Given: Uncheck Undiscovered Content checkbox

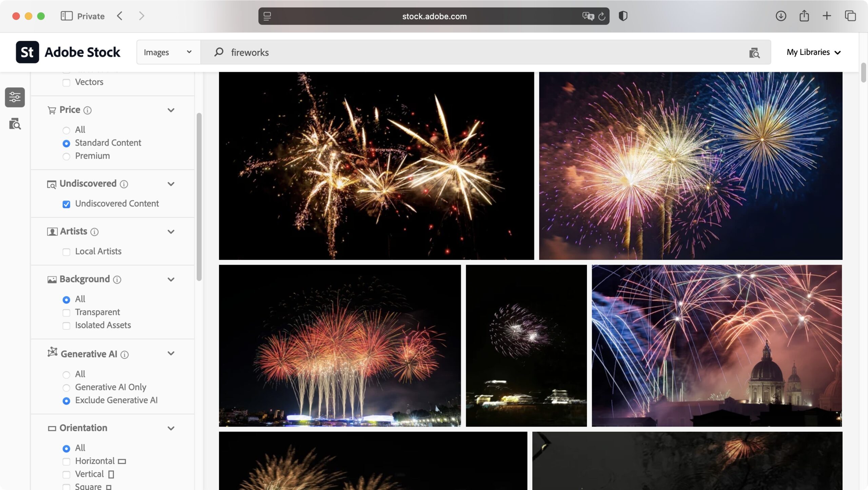Looking at the screenshot, I should point(66,204).
